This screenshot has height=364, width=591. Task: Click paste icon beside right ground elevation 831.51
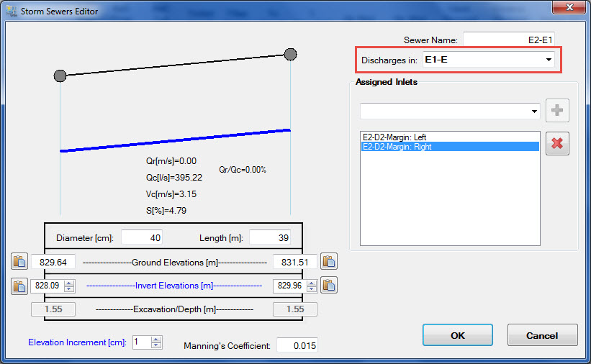click(329, 262)
